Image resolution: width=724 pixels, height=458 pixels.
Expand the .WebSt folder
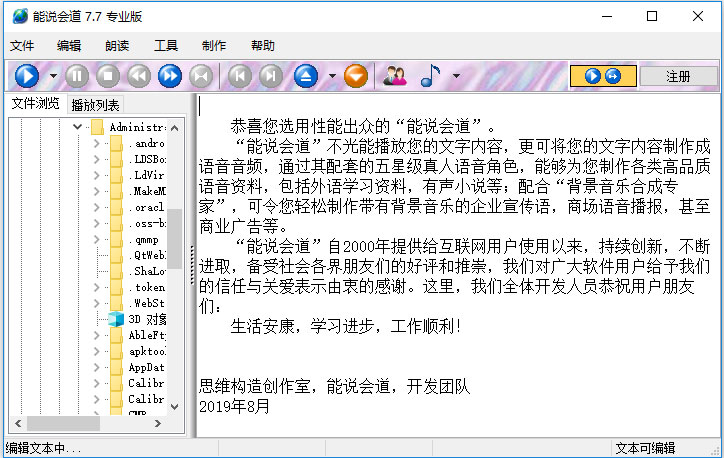(x=97, y=303)
